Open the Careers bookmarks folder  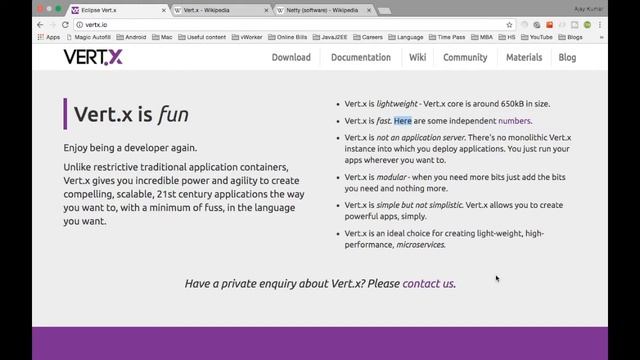(368, 37)
